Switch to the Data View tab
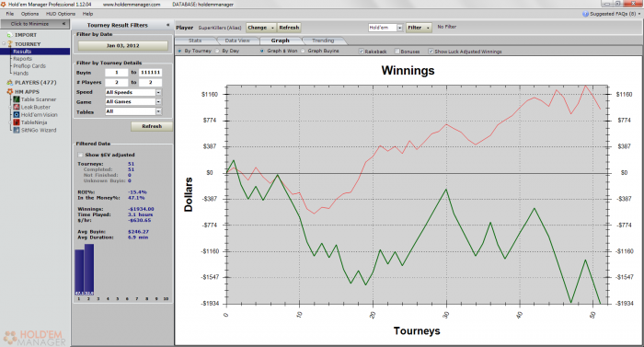The height and width of the screenshot is (347, 644). tap(237, 40)
